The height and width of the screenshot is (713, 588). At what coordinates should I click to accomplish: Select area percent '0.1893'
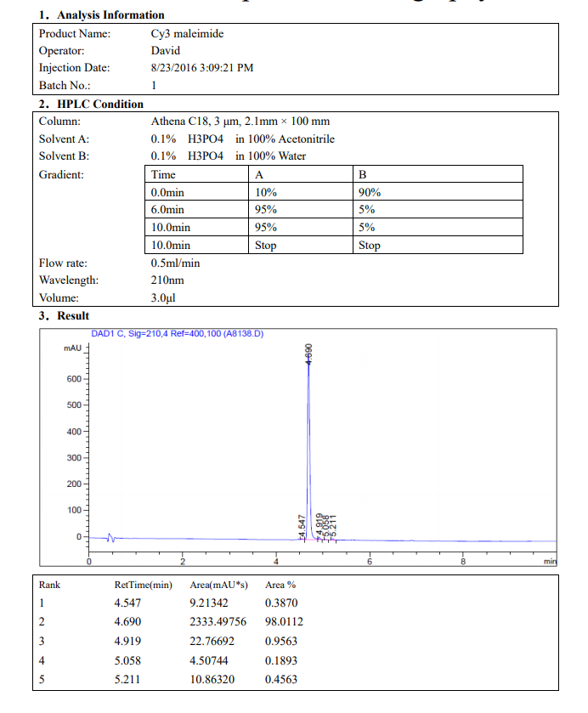281,660
